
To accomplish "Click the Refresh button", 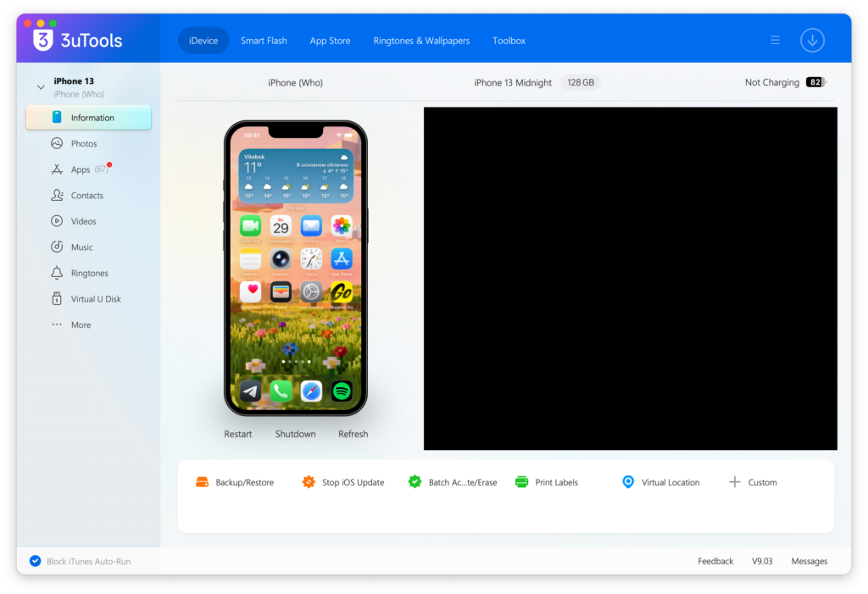I will (353, 434).
